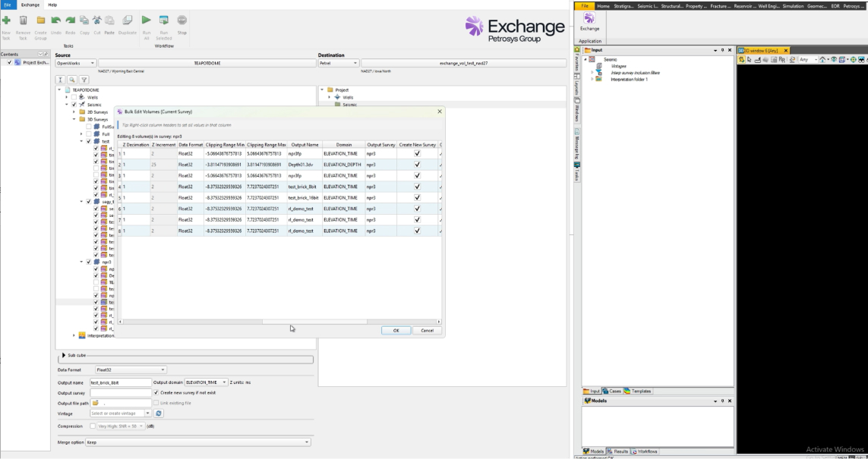Screen dimensions: 868x459
Task: Uncheck Create New Survey for row 1
Action: pyautogui.click(x=416, y=153)
